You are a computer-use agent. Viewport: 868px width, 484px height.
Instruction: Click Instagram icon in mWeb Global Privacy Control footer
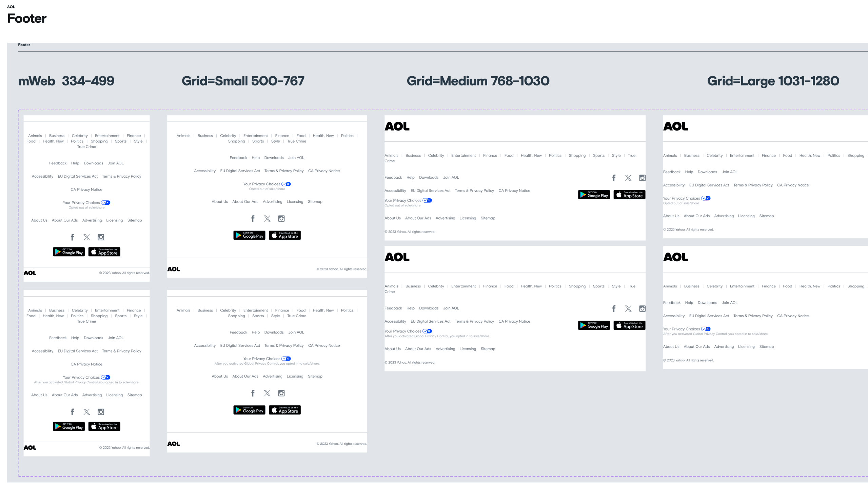coord(101,412)
